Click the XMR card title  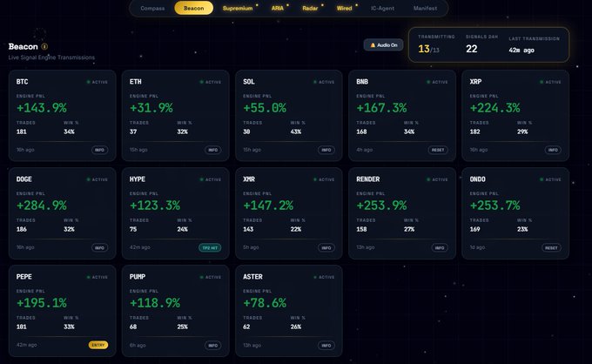pos(249,179)
